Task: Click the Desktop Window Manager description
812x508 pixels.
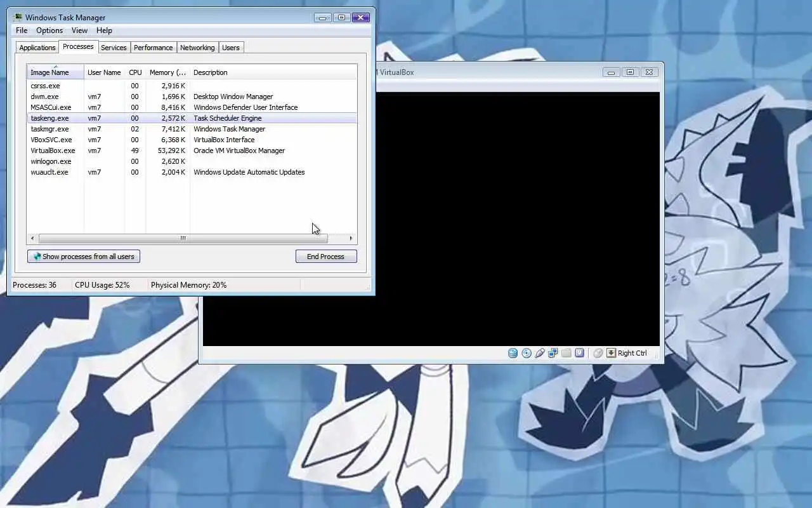Action: point(233,97)
